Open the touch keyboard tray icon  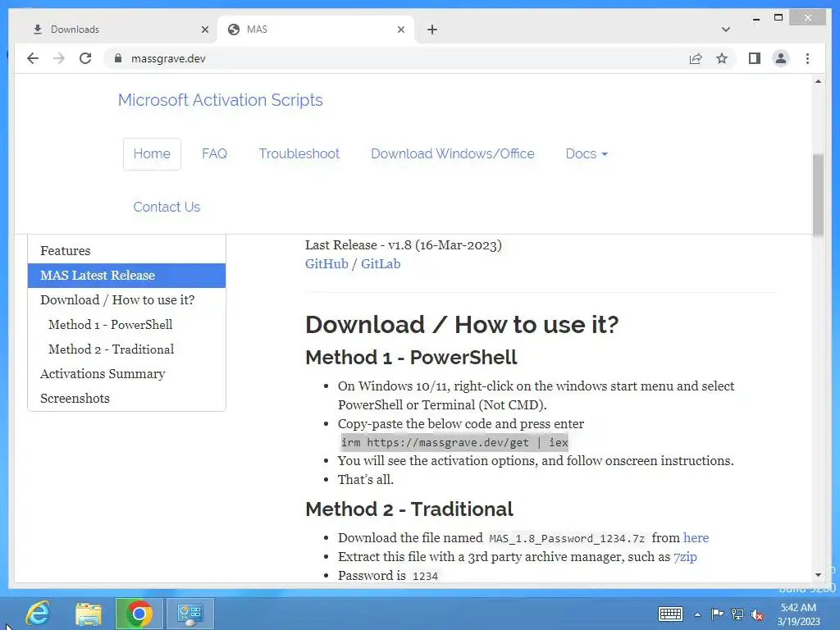pyautogui.click(x=670, y=614)
